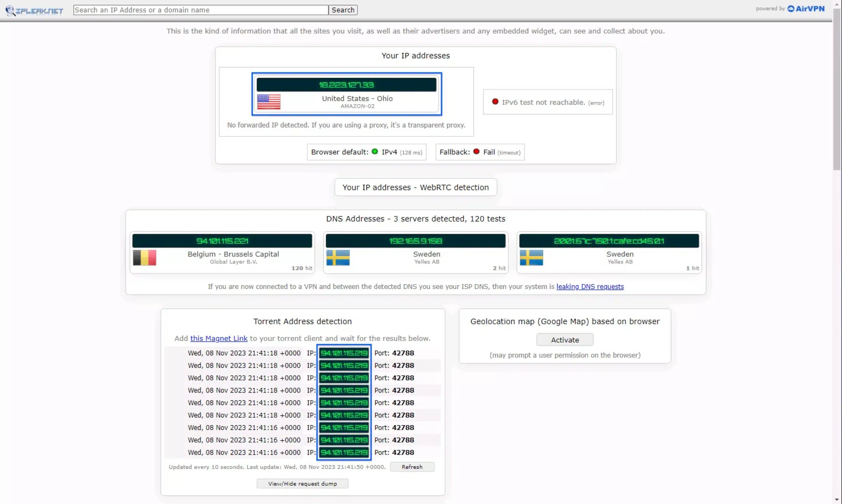Click the red IPv6 error status indicator
Screen dimensions: 842x504
pos(495,101)
